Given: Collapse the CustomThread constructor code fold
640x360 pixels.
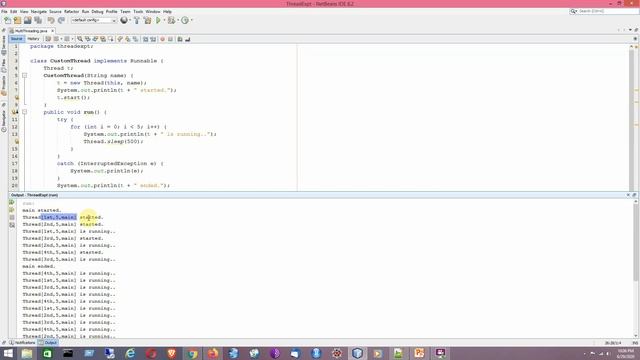Looking at the screenshot, I should [24, 76].
